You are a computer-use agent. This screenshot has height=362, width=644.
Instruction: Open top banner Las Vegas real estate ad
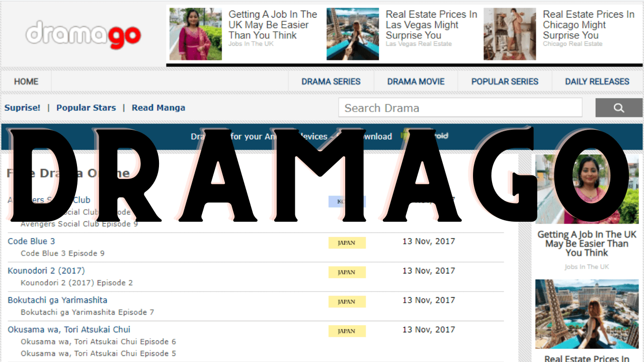431,25
